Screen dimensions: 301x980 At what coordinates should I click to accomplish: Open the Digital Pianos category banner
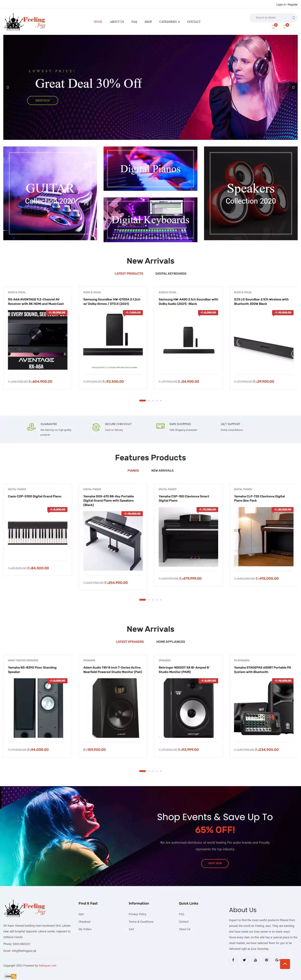[x=150, y=169]
